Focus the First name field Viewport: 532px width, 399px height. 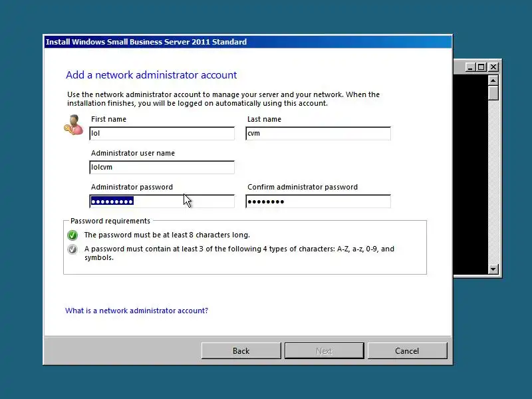click(162, 134)
